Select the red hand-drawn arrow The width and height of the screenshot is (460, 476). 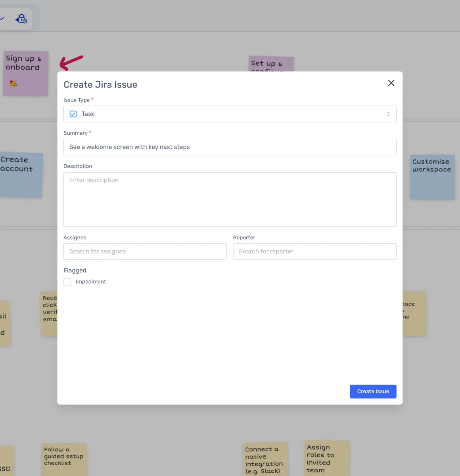(71, 62)
